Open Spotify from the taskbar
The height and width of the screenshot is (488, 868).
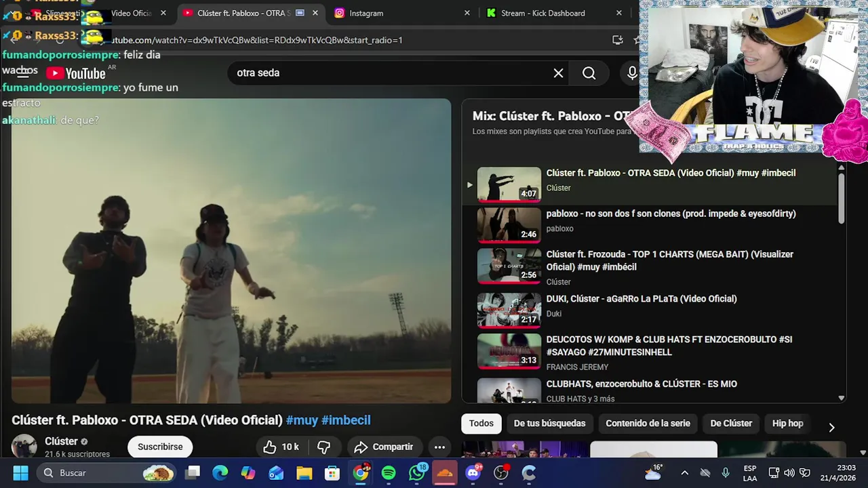[x=389, y=472]
